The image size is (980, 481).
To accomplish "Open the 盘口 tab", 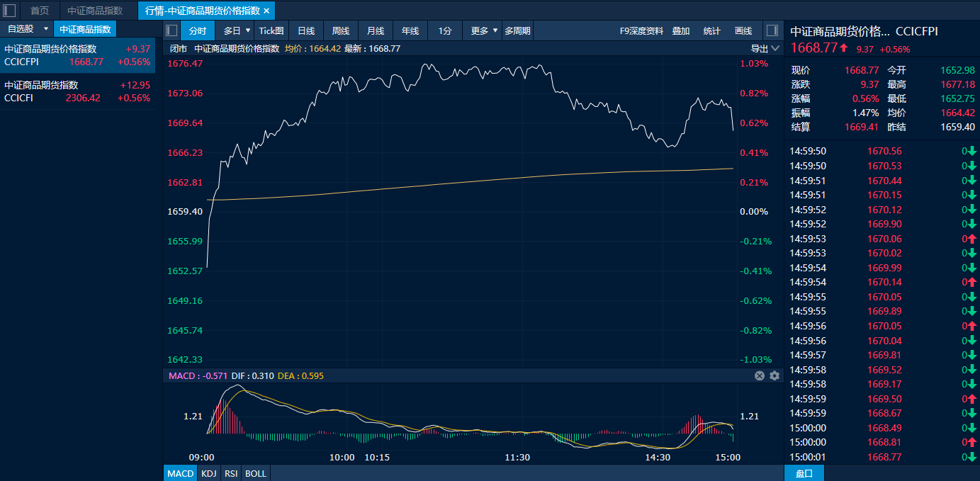I will coord(804,473).
